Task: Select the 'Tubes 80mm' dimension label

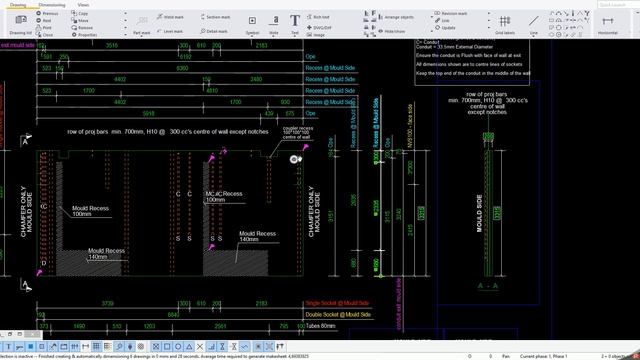Action: 320,326
